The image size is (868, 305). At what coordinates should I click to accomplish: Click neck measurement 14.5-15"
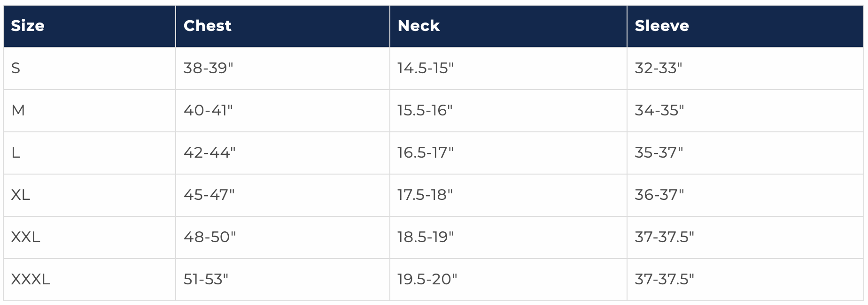click(425, 69)
